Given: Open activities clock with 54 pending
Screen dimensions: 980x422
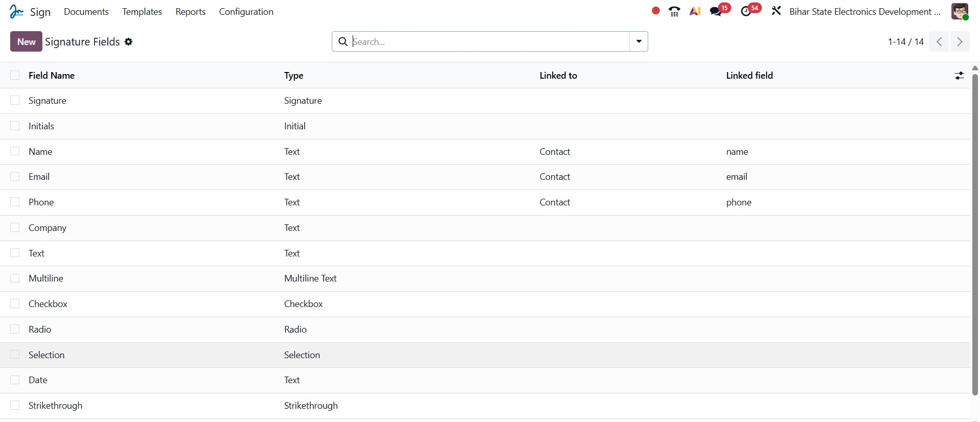Looking at the screenshot, I should 747,11.
